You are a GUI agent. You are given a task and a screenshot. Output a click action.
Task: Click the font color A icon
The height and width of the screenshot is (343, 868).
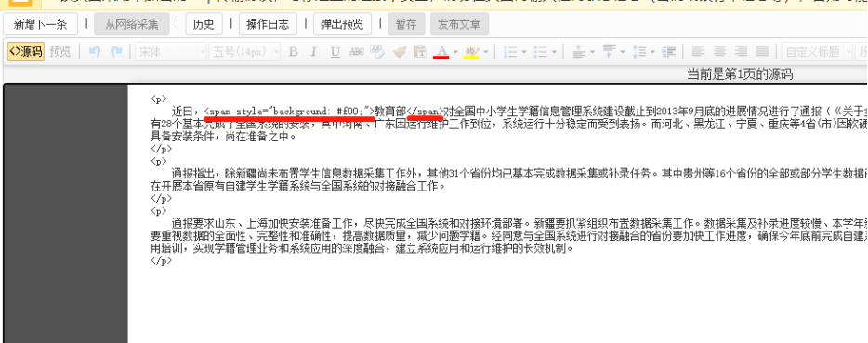(441, 52)
